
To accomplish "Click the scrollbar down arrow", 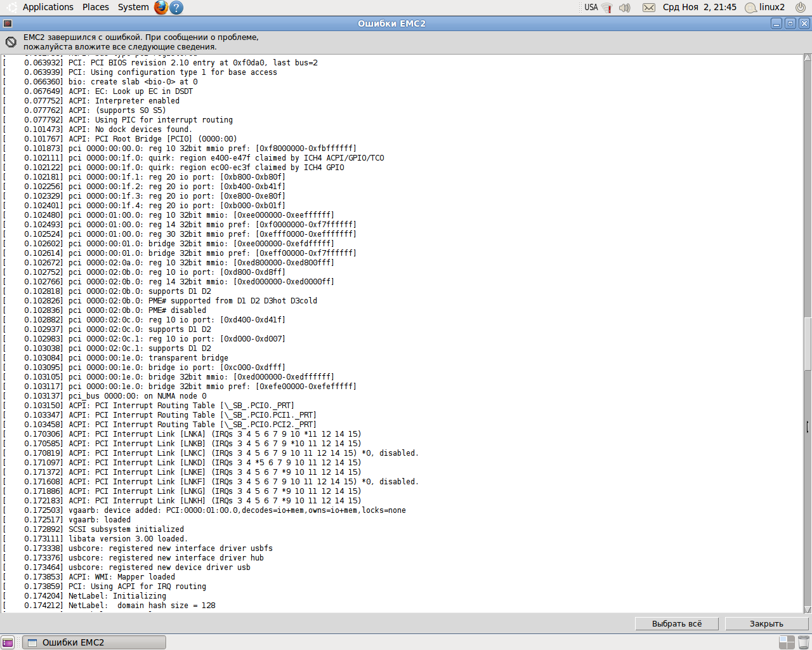I will point(808,609).
